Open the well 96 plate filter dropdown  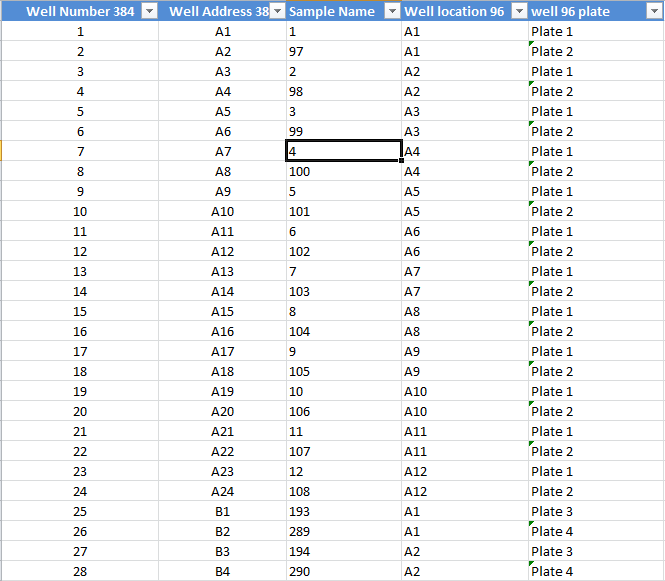coord(654,11)
